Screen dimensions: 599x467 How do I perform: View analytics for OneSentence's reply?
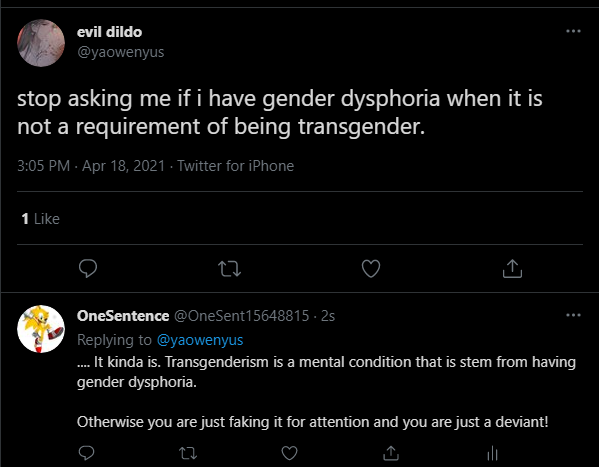pyautogui.click(x=492, y=453)
